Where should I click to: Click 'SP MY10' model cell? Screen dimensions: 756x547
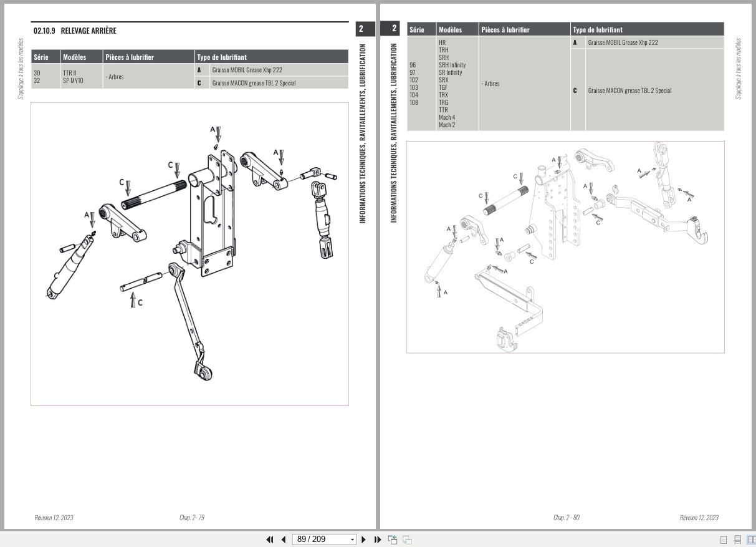73,80
